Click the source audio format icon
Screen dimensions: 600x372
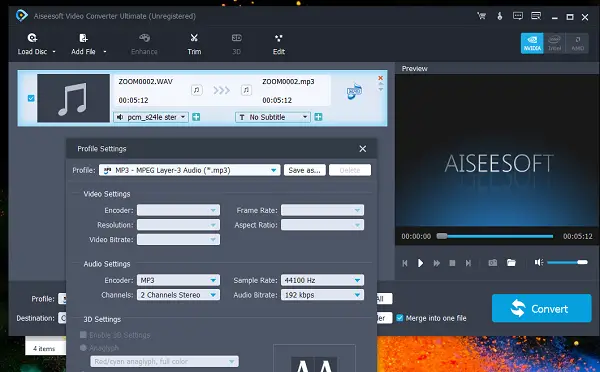(196, 90)
